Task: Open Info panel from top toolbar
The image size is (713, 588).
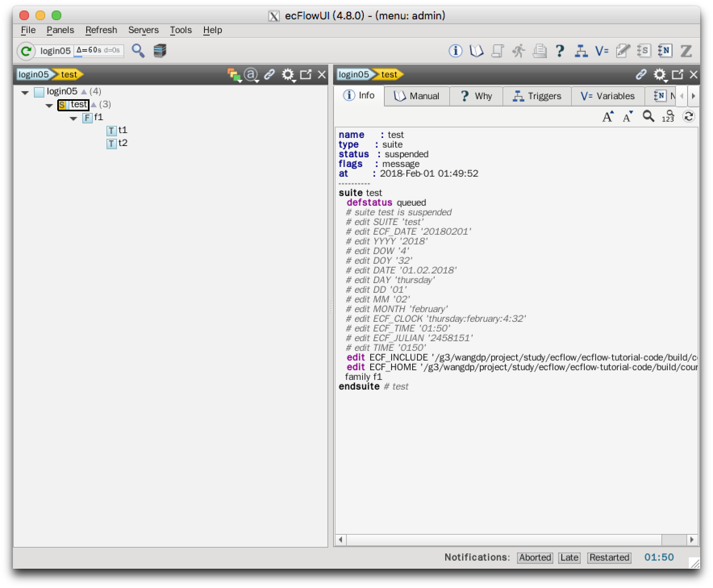Action: [456, 51]
